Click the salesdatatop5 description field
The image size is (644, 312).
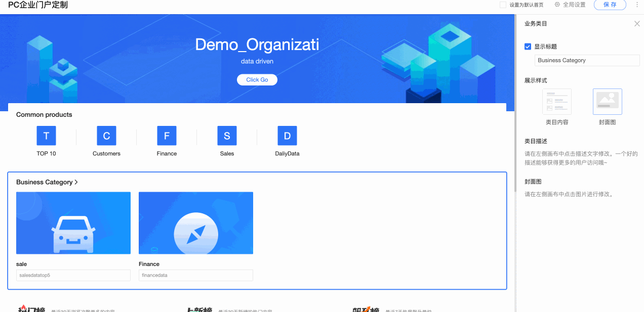(73, 275)
